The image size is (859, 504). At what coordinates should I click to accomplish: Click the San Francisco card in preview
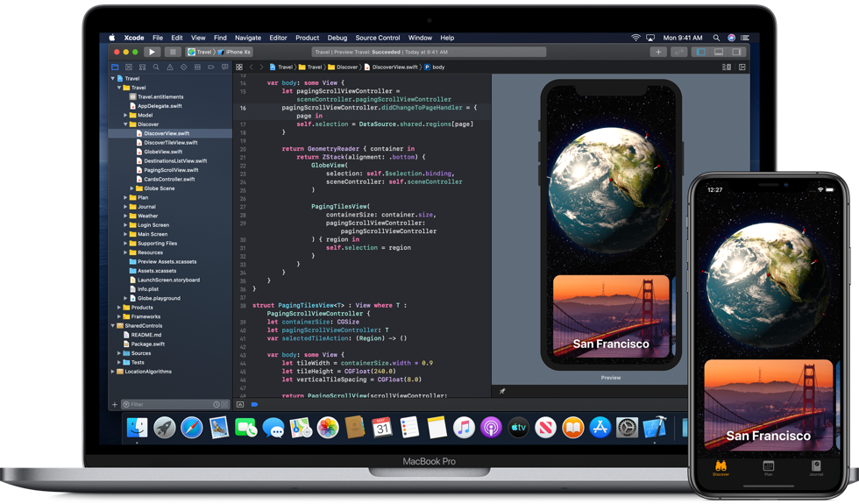[611, 316]
